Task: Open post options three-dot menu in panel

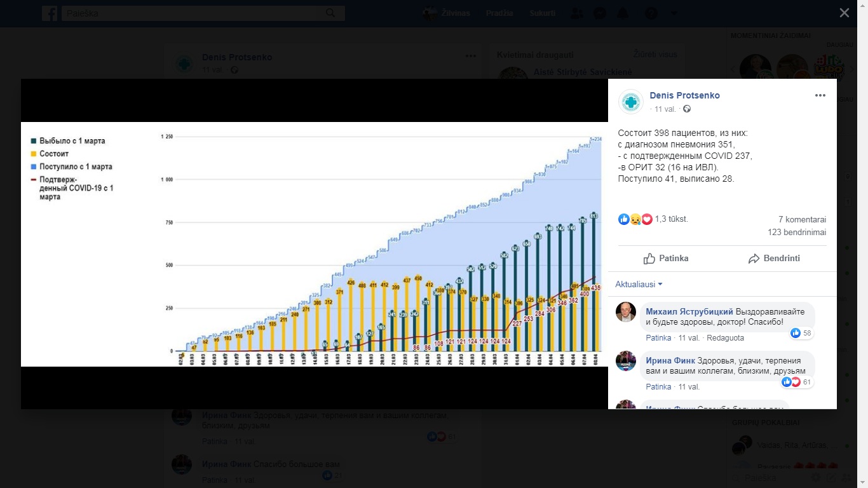Action: point(820,95)
